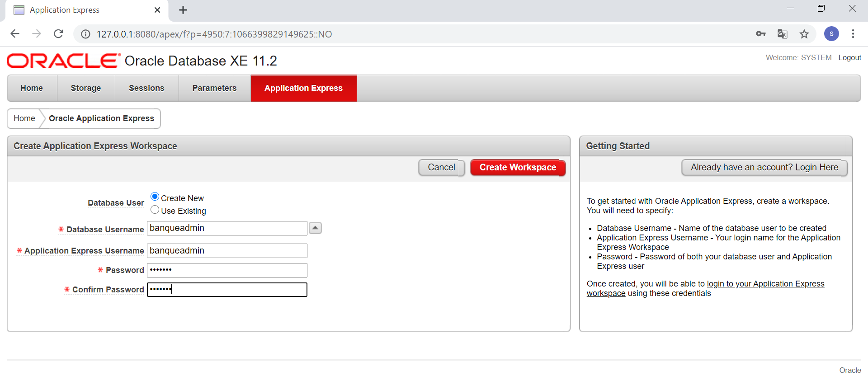Click the Confirm Password label
Screen dimensions: 868x390
click(108, 290)
